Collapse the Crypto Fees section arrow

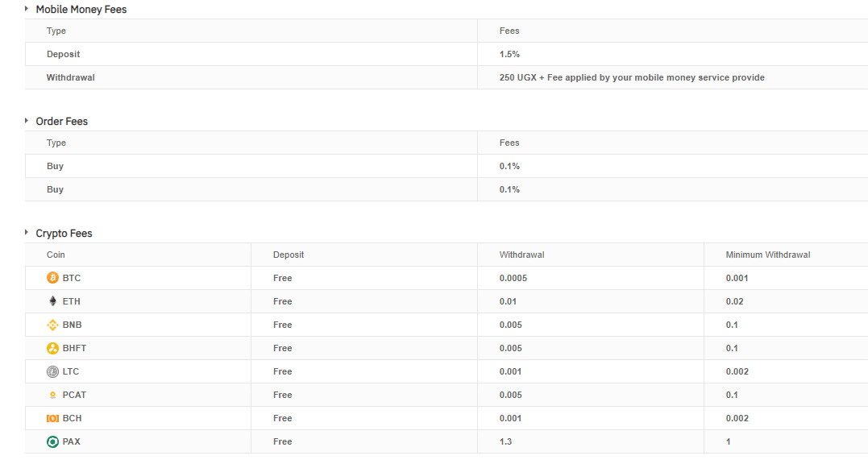point(27,232)
